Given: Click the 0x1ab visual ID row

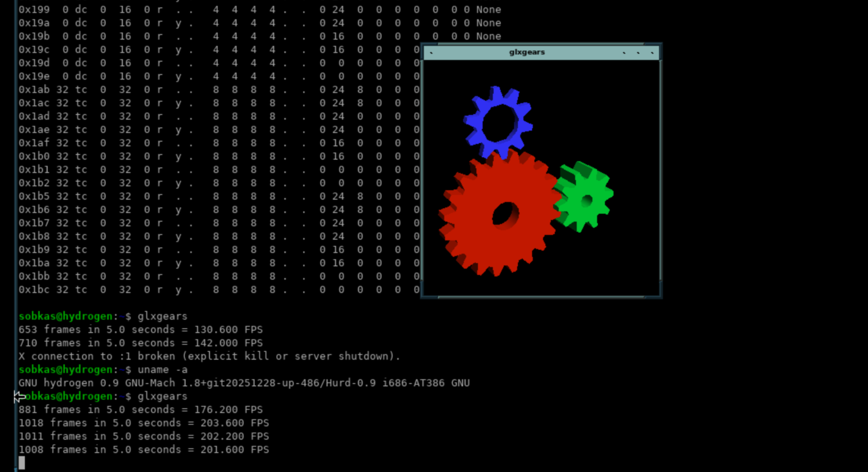Looking at the screenshot, I should (x=34, y=90).
